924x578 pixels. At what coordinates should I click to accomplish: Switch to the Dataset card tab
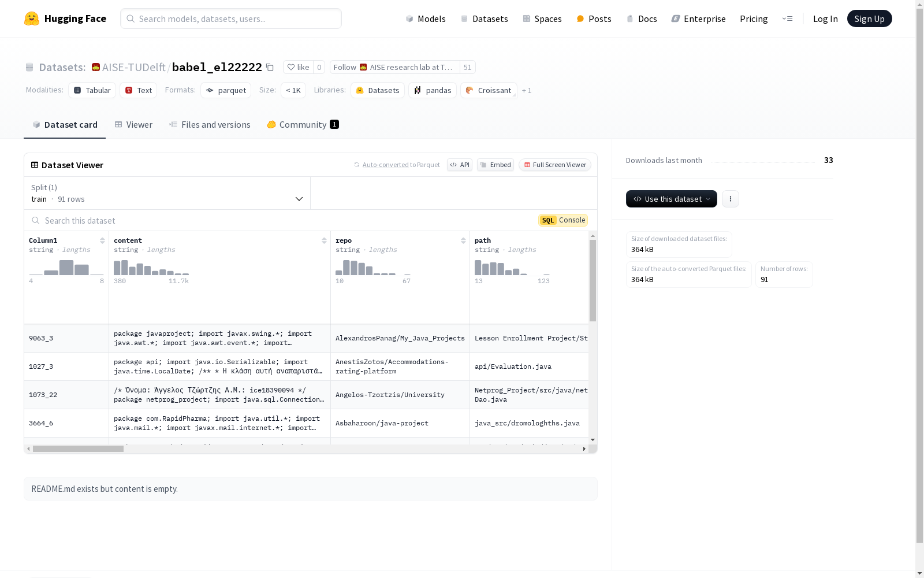pos(65,124)
